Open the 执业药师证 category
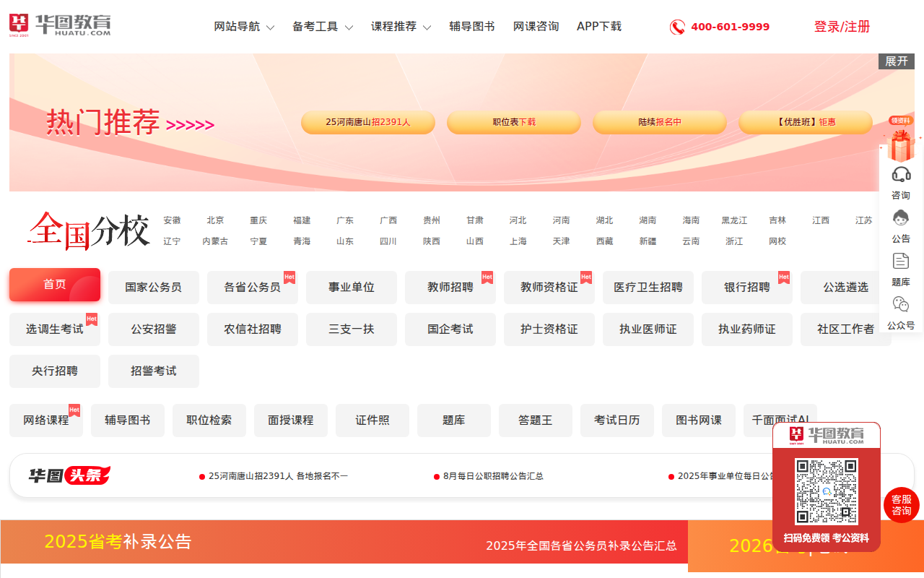Image resolution: width=924 pixels, height=578 pixels. click(x=747, y=329)
